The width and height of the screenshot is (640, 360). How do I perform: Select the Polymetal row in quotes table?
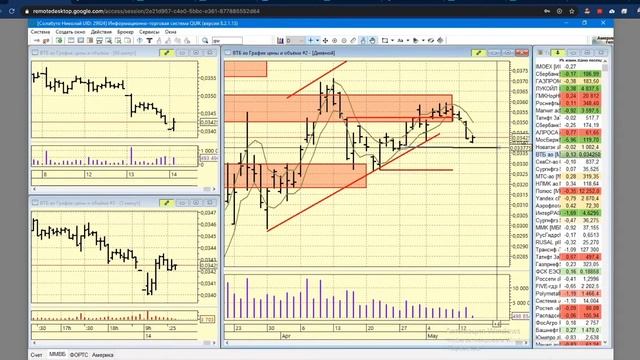coord(568,293)
